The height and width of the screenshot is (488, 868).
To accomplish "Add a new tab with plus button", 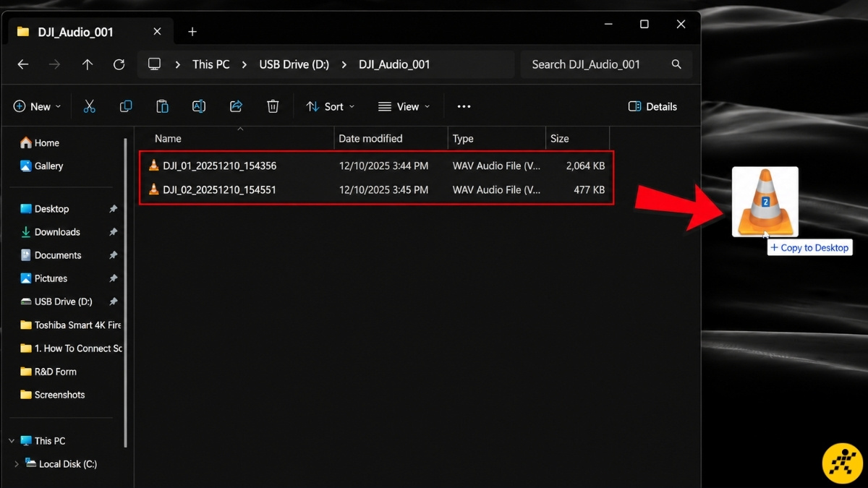I will (x=192, y=32).
